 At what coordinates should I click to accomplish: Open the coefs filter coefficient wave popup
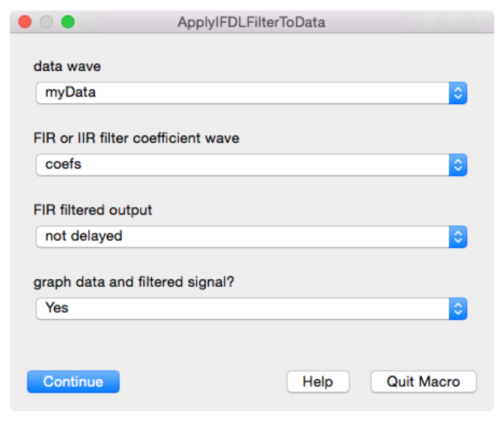[x=242, y=165]
